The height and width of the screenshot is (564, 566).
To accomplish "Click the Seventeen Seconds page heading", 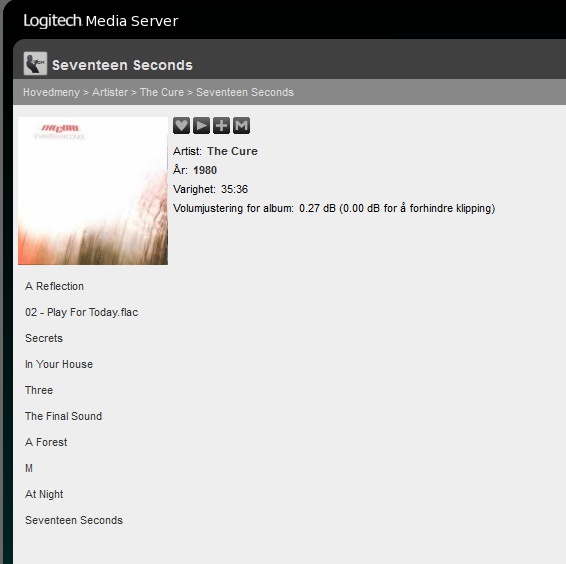I will click(122, 65).
